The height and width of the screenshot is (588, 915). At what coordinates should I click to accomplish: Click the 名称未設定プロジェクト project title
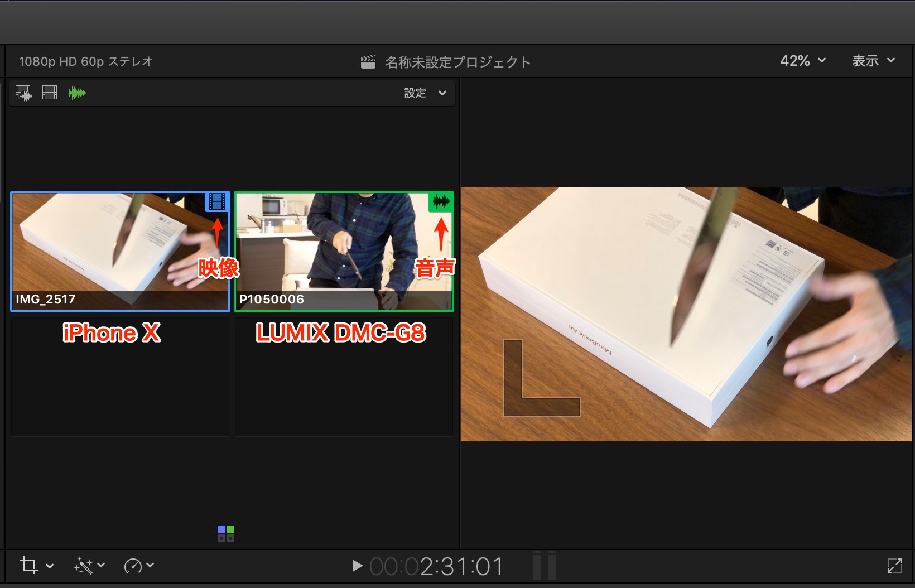pyautogui.click(x=458, y=62)
